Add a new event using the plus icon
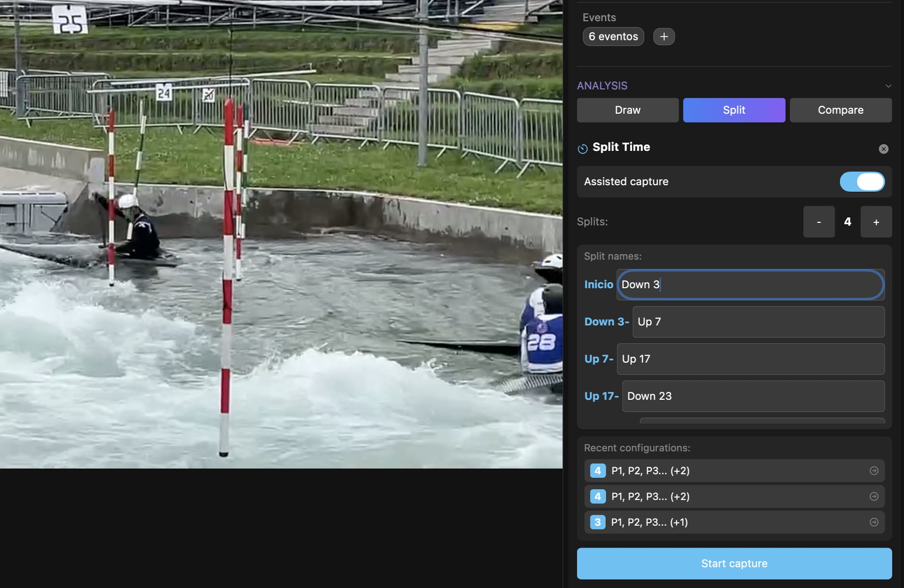Viewport: 904px width, 588px height. pos(664,36)
